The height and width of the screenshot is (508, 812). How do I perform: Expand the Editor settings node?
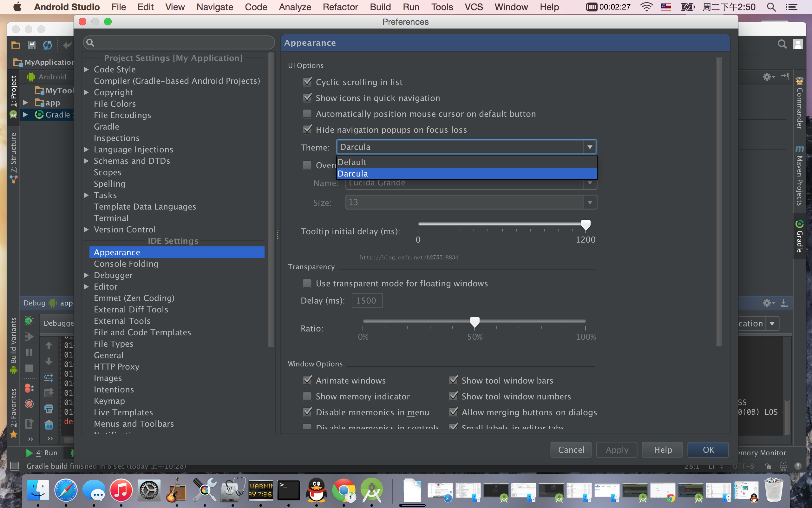[x=86, y=287]
